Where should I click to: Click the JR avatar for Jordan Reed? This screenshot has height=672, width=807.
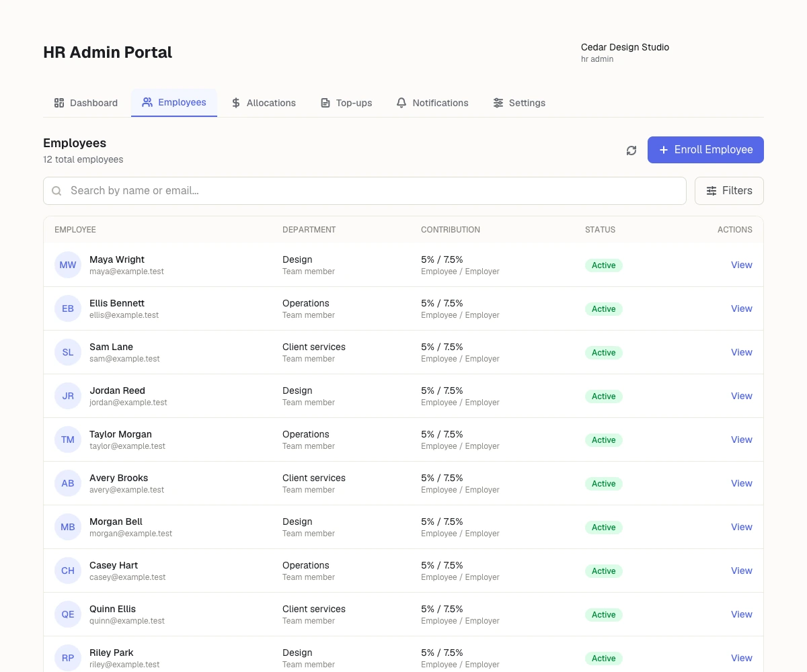click(x=68, y=396)
